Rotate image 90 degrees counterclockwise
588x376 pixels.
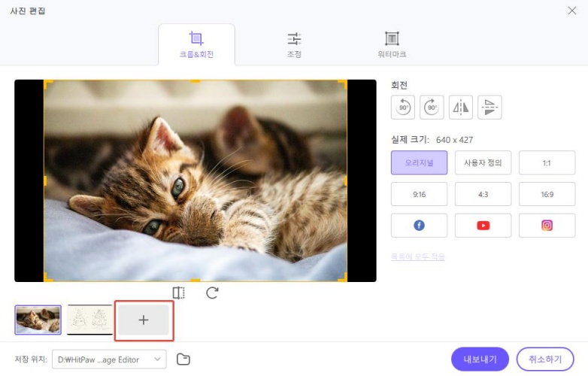[x=403, y=108]
